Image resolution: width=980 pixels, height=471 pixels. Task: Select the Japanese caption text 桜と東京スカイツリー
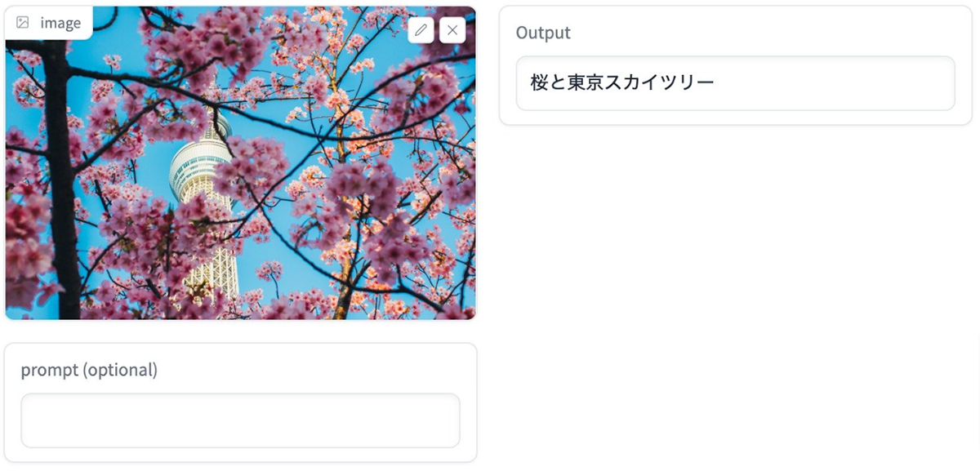[622, 82]
